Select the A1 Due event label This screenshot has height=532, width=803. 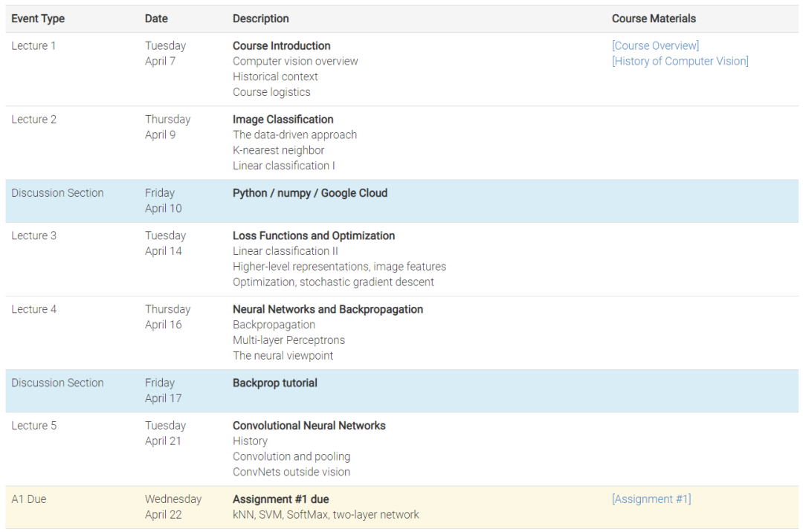(29, 499)
